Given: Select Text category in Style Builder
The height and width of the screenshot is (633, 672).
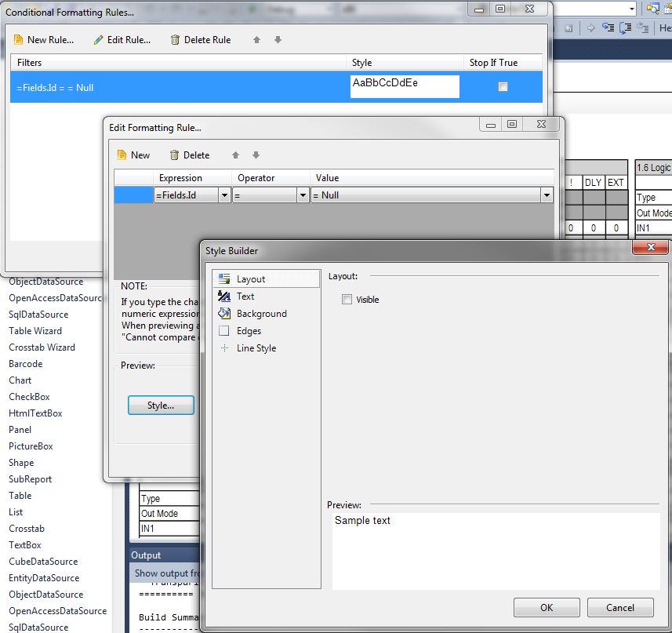Looking at the screenshot, I should (x=266, y=296).
